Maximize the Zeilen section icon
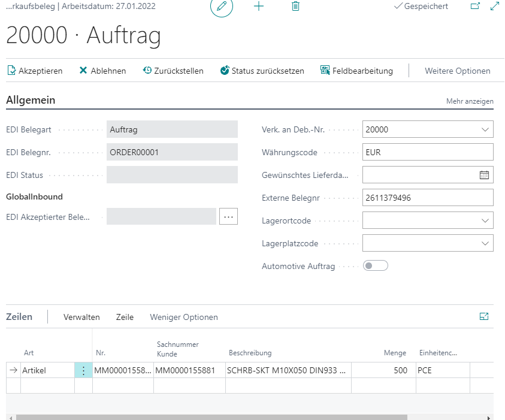Viewport: 505px width, 420px height. pyautogui.click(x=484, y=317)
